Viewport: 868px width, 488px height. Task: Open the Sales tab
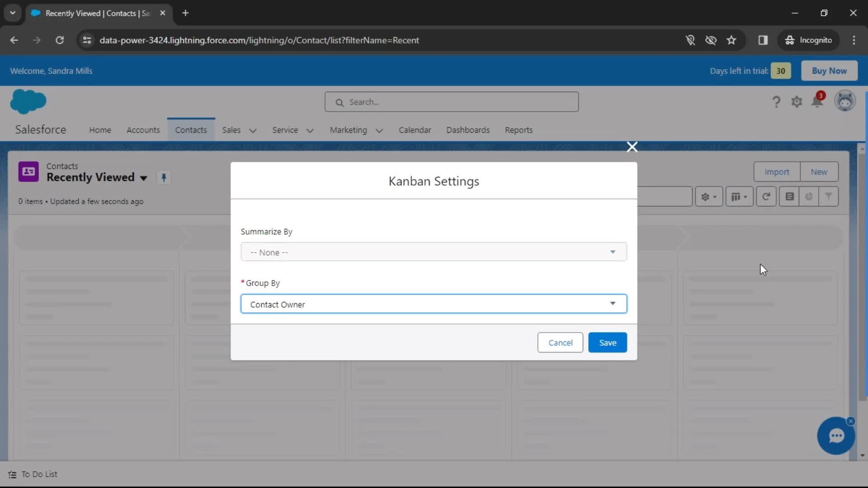coord(231,130)
